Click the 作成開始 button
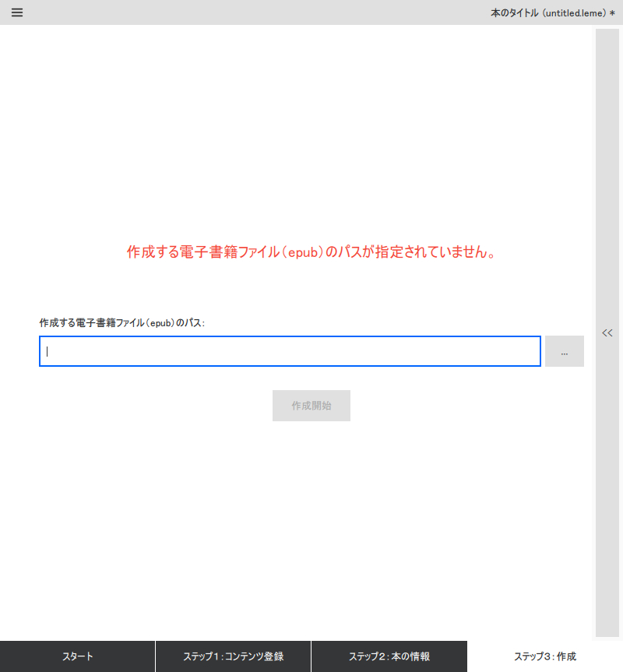 (x=311, y=406)
